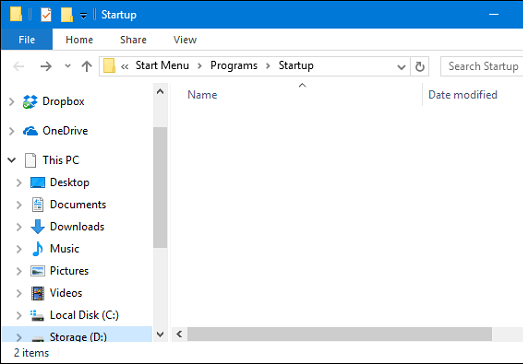Switch to the Home ribbon tab
Screen dimensions: 523x364
[x=79, y=40]
